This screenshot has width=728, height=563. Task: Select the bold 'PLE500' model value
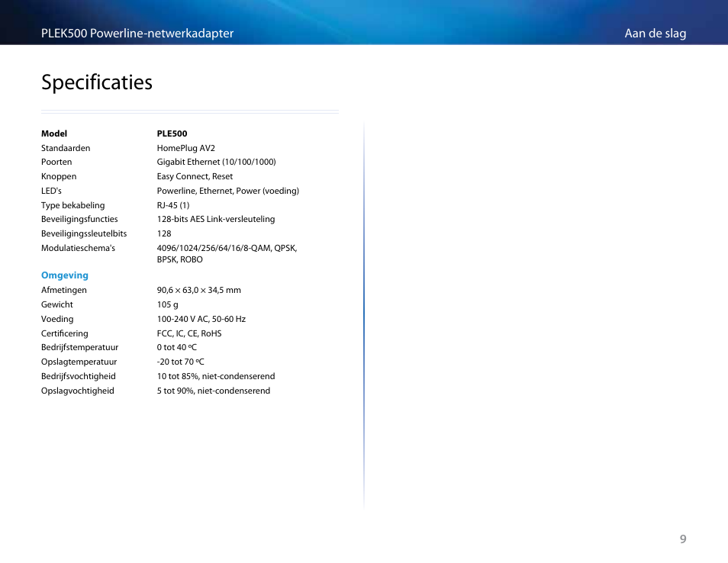point(172,134)
